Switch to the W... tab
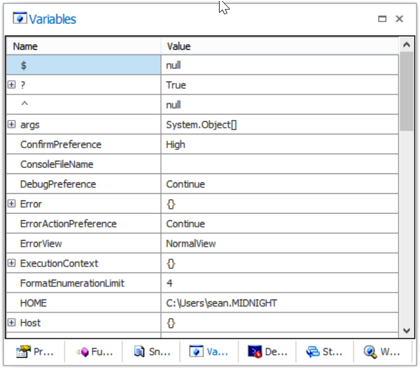420x369 pixels. [382, 352]
